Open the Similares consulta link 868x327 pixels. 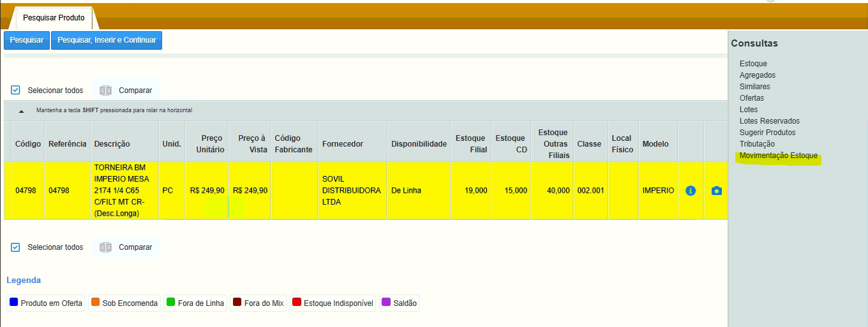[x=755, y=87]
